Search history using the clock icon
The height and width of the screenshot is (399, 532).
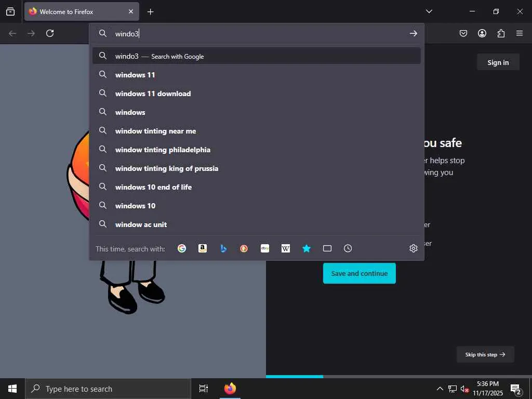(348, 248)
